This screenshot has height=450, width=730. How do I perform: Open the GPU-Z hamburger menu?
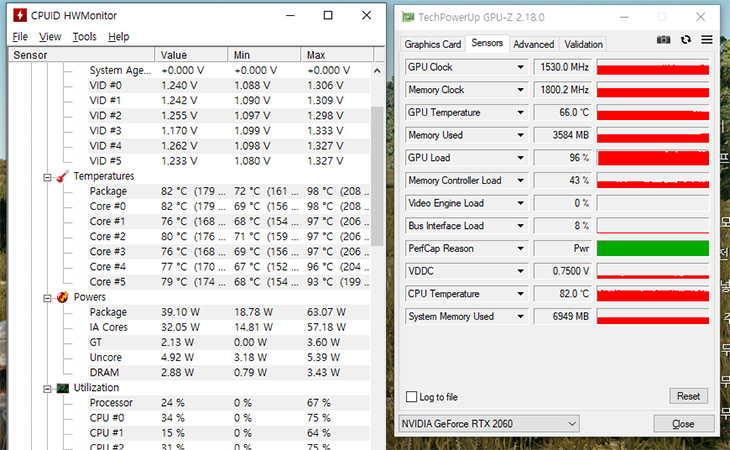tap(707, 40)
